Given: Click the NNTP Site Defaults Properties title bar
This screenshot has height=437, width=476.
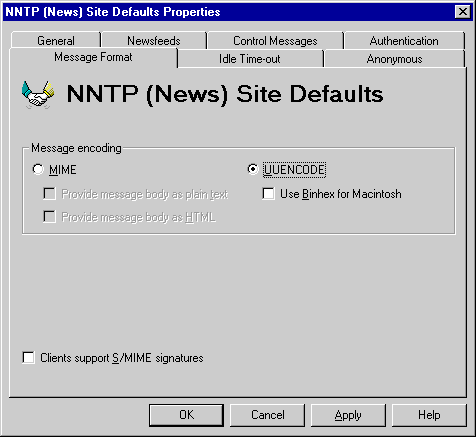Looking at the screenshot, I should coord(227,12).
